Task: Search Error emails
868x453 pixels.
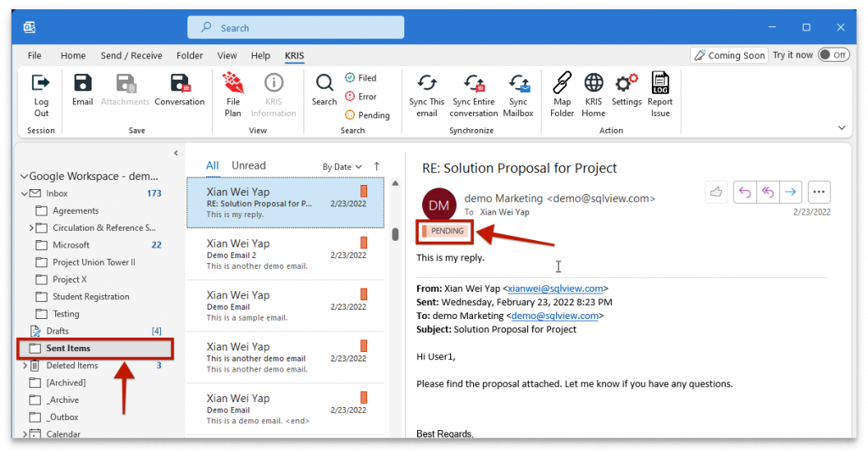Action: point(360,97)
